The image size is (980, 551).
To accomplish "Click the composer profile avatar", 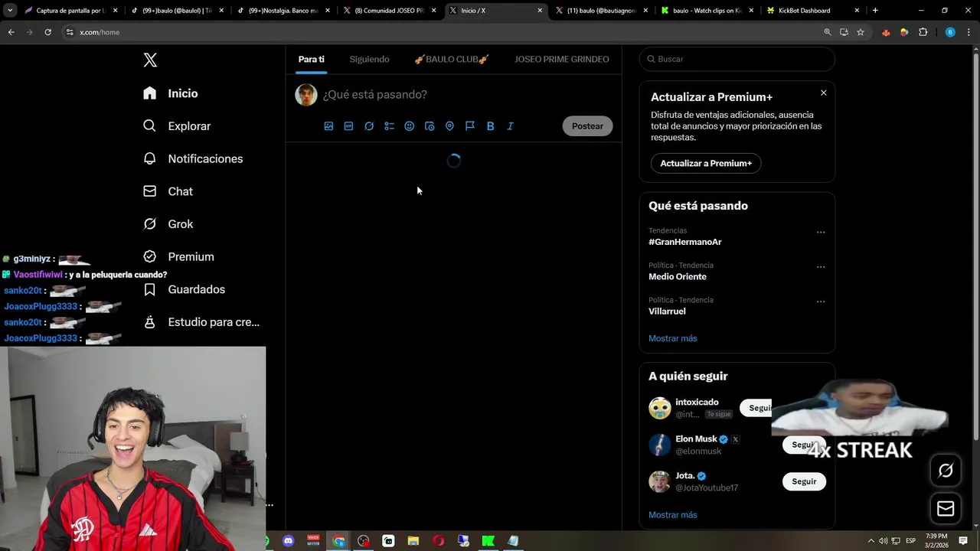I will click(x=306, y=95).
